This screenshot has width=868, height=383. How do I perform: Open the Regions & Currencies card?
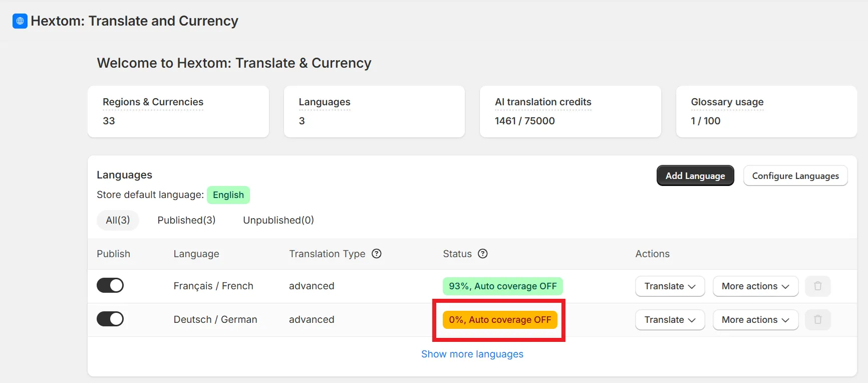pos(178,111)
